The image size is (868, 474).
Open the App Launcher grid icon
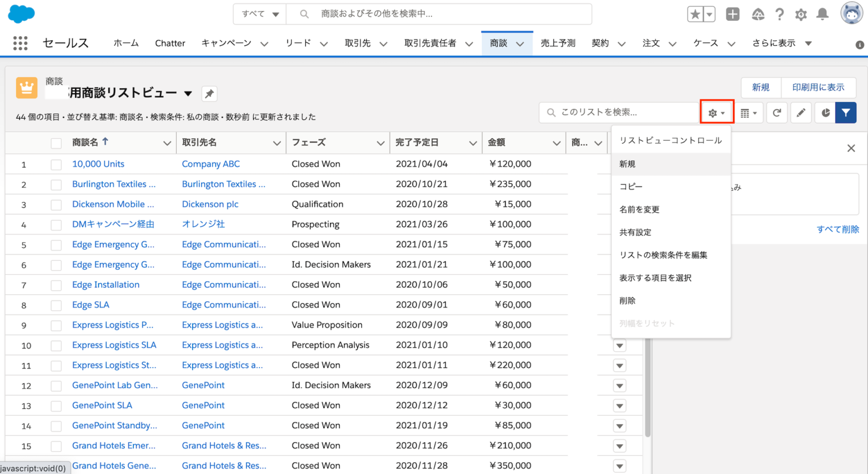click(x=20, y=43)
